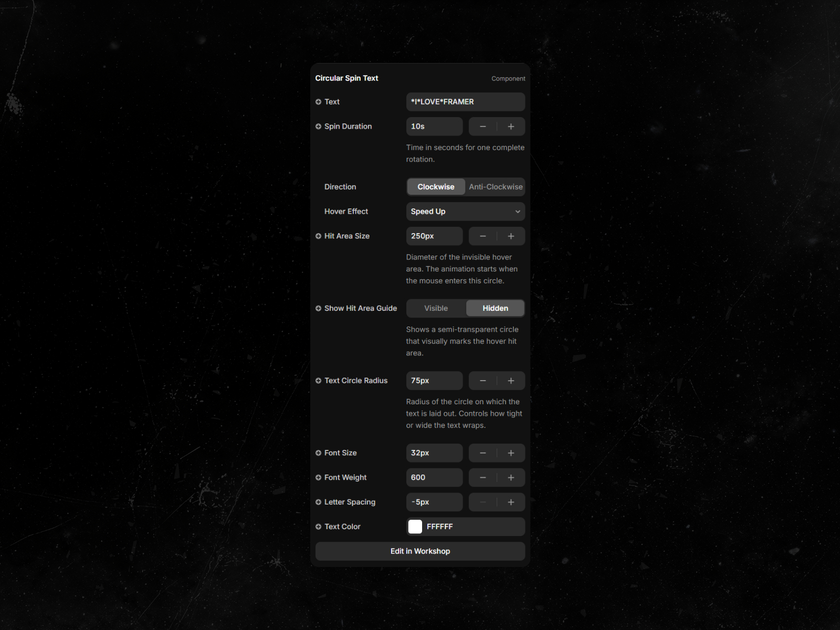Click the plus icon beside Show Hit Area Guide
This screenshot has height=630, width=840.
tap(318, 309)
